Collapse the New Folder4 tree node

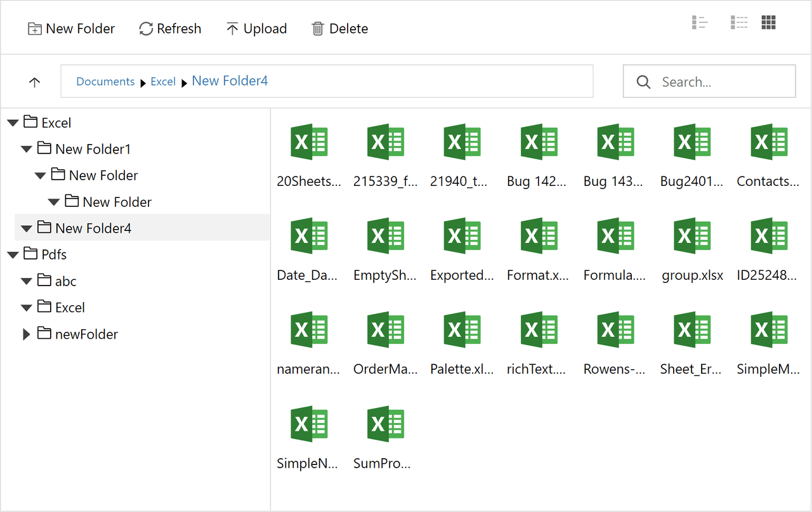(27, 228)
